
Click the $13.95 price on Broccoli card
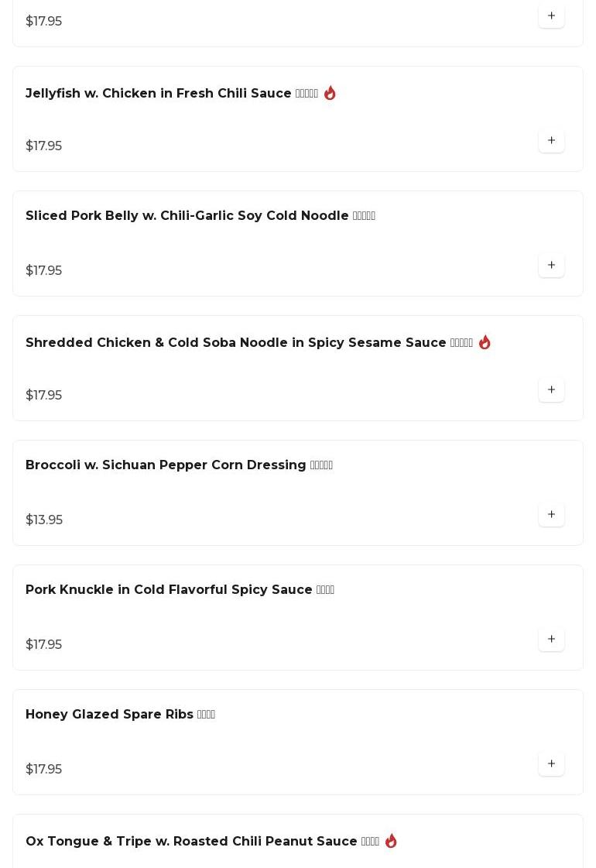pos(44,520)
